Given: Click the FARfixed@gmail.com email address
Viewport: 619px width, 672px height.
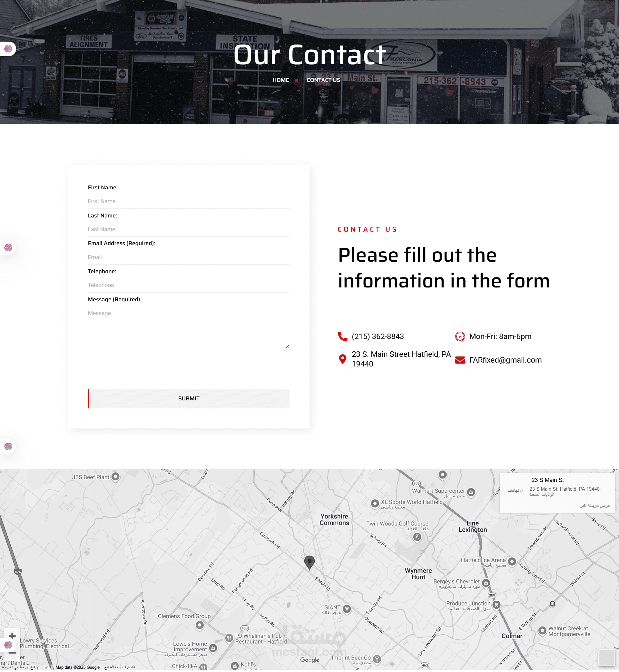Looking at the screenshot, I should 506,360.
